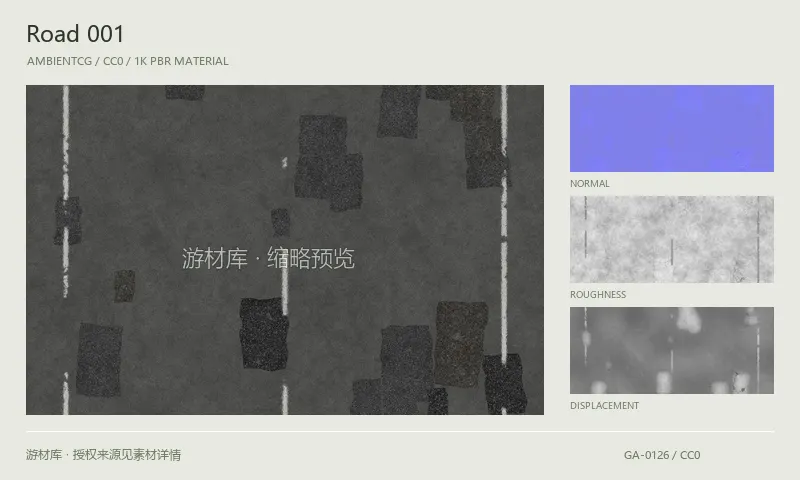Click the 'ROUGHNESS' label
Viewport: 800px width, 480px height.
click(598, 294)
